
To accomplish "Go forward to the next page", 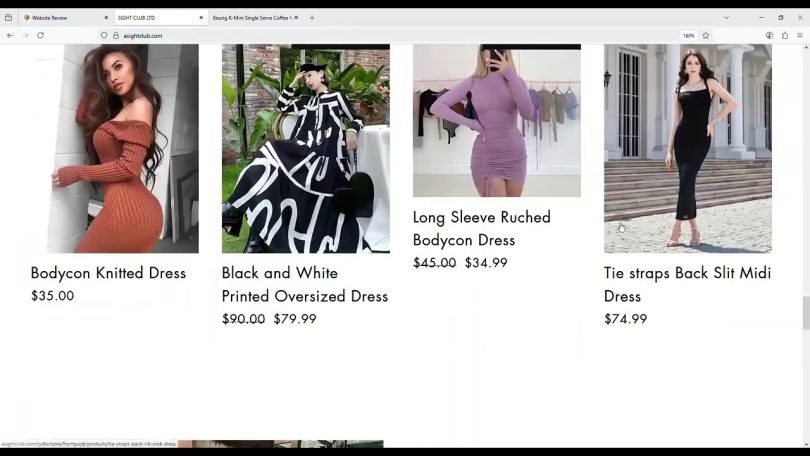I will click(x=25, y=36).
